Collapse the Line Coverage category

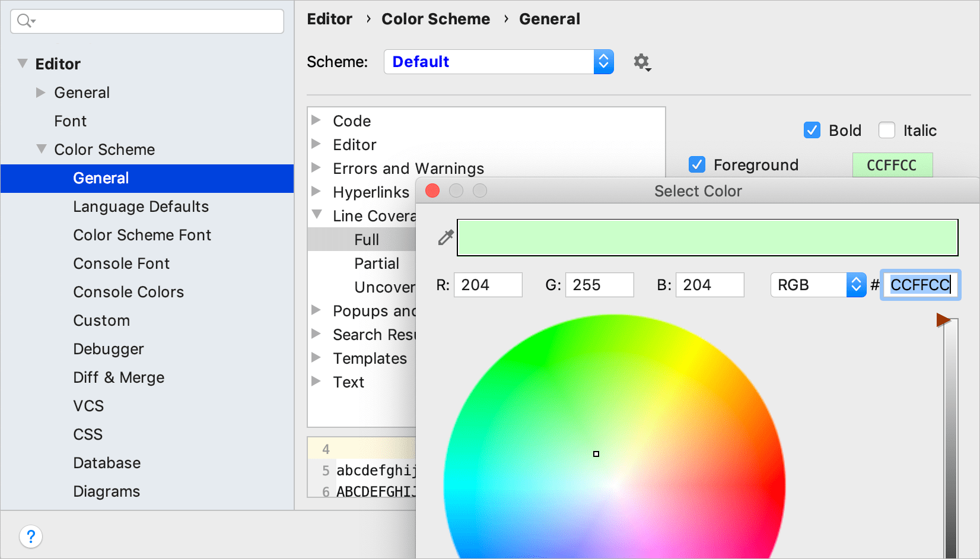pos(317,215)
